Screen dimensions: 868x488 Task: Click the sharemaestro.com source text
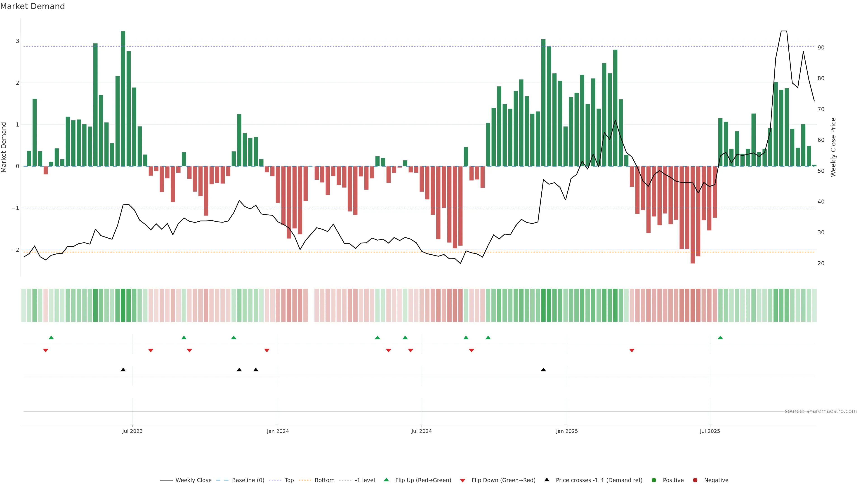coord(821,411)
